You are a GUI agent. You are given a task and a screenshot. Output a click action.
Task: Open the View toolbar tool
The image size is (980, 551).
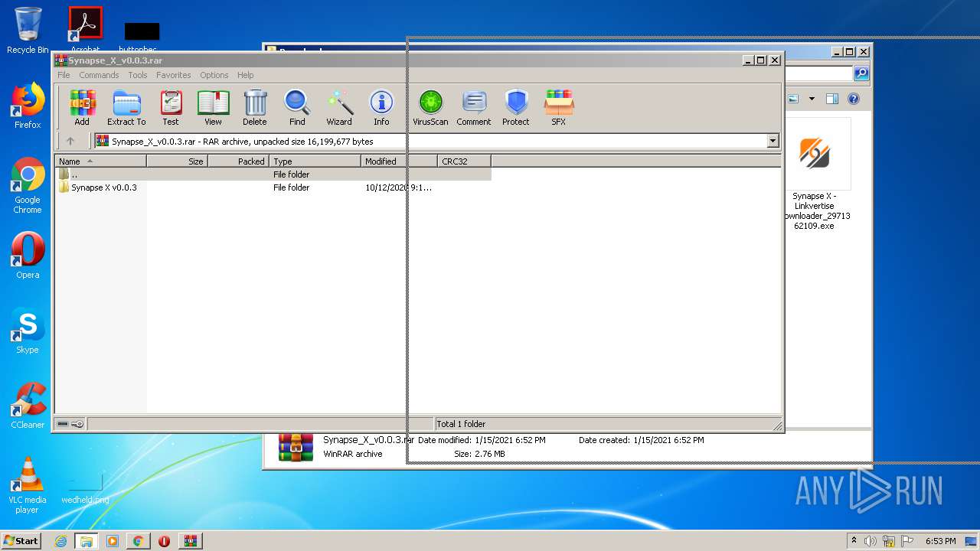pyautogui.click(x=213, y=108)
